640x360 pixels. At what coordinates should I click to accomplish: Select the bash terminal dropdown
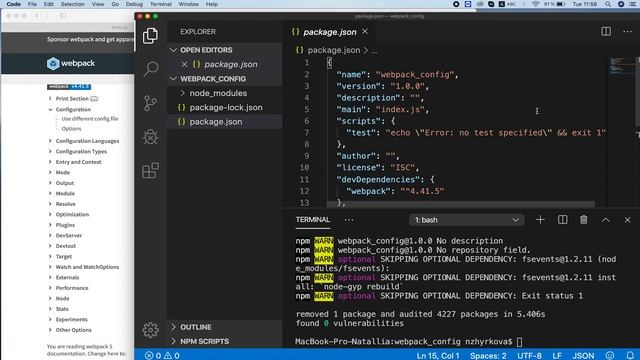466,220
